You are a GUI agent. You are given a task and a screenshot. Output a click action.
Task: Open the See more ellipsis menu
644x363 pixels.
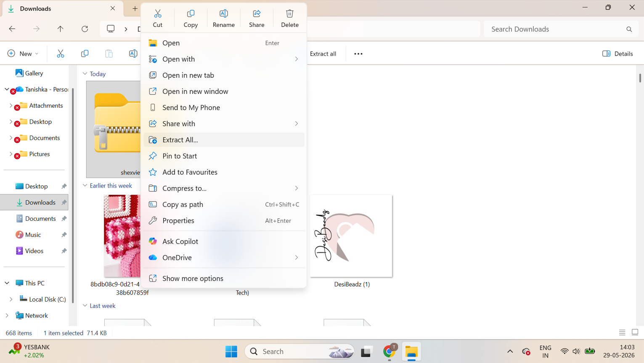[358, 53]
